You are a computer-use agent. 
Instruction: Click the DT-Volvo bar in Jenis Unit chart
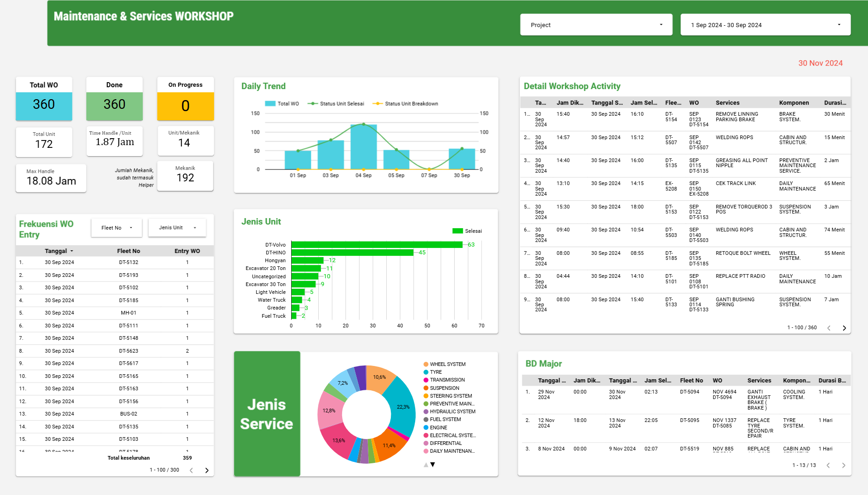point(377,245)
